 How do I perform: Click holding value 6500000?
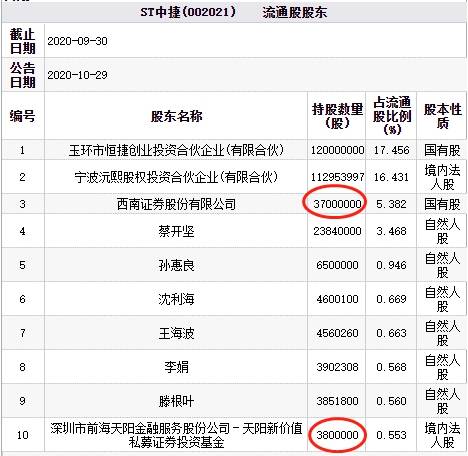click(337, 265)
